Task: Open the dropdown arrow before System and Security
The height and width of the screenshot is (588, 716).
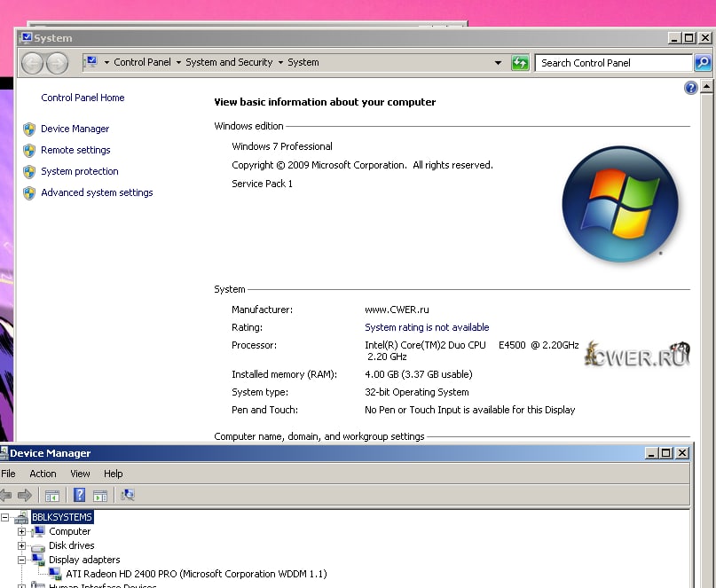Action: point(178,63)
